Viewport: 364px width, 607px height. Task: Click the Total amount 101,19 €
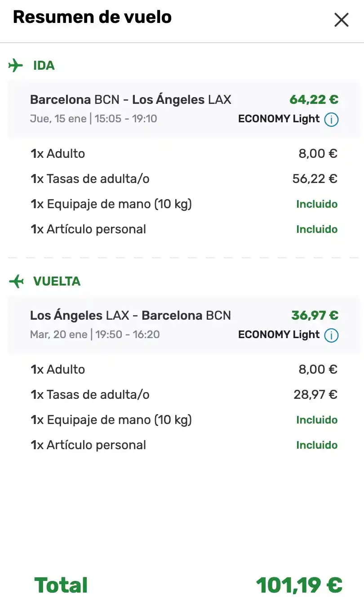299,585
